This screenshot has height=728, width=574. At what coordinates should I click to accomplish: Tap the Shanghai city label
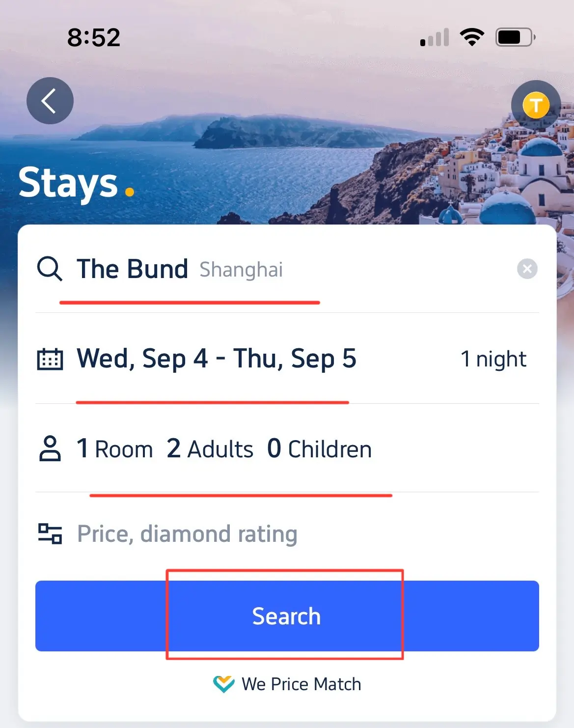click(x=241, y=270)
